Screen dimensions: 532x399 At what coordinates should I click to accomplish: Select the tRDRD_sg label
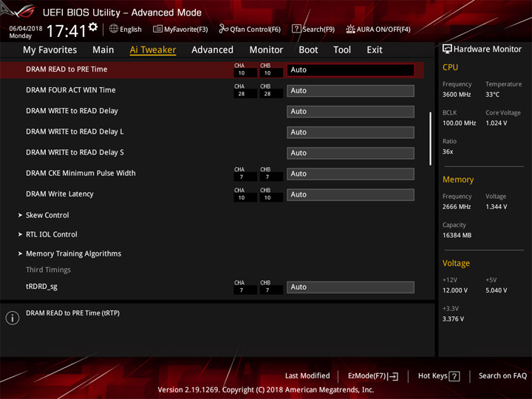click(41, 287)
